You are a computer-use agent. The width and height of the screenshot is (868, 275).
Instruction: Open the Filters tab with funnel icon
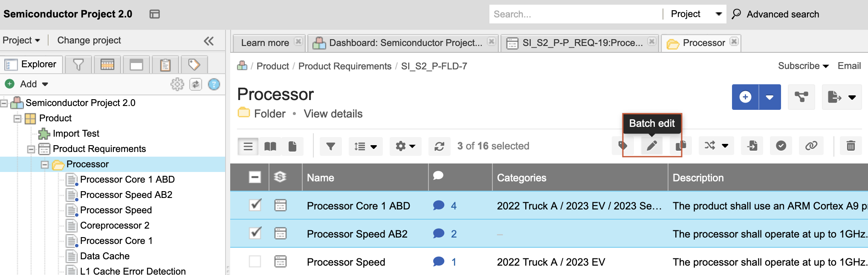point(78,65)
